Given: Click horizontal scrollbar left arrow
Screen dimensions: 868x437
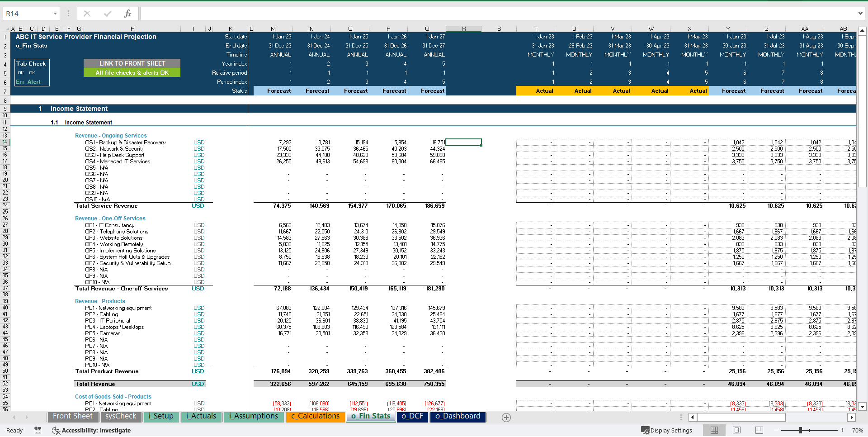Looking at the screenshot, I should pyautogui.click(x=693, y=417).
